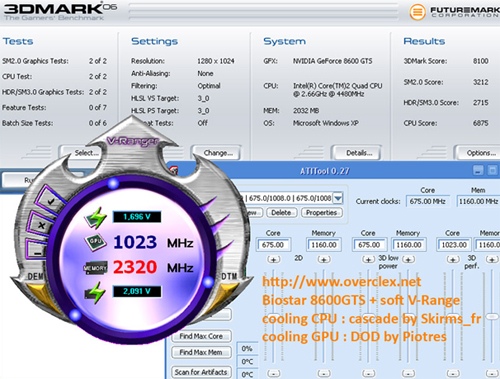
Task: Click the Change... settings button
Action: (217, 153)
